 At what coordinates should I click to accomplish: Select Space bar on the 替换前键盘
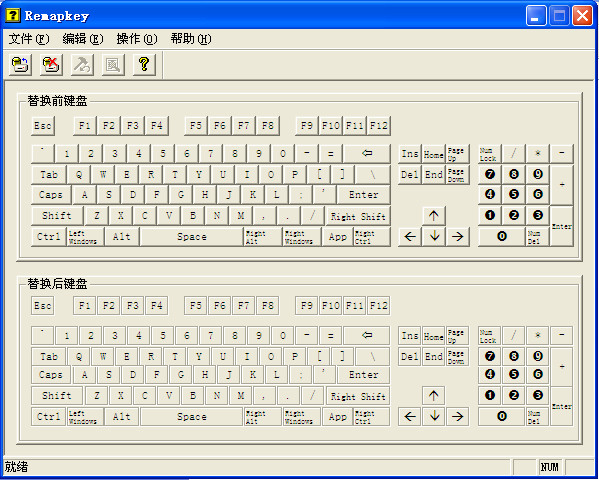pos(192,237)
